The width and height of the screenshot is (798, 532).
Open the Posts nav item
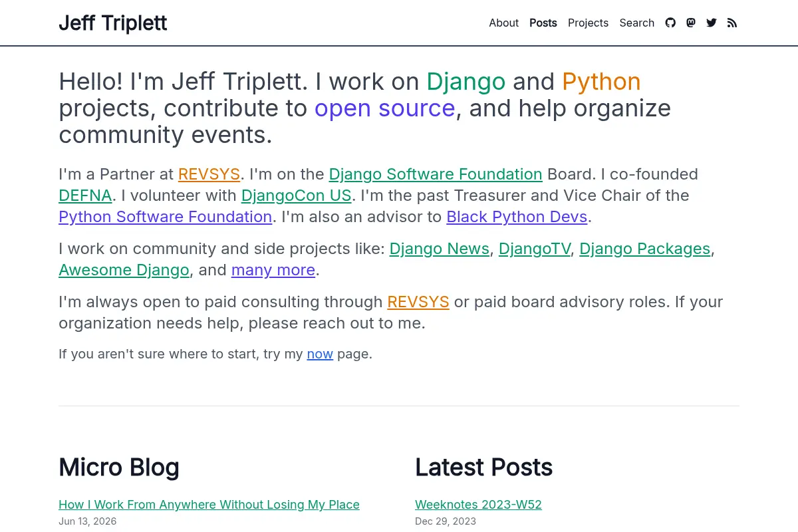543,23
